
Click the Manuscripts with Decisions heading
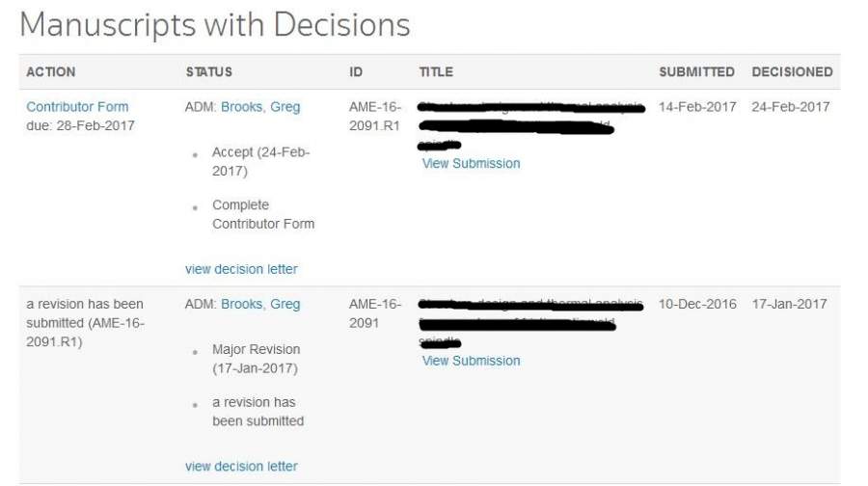coord(215,26)
